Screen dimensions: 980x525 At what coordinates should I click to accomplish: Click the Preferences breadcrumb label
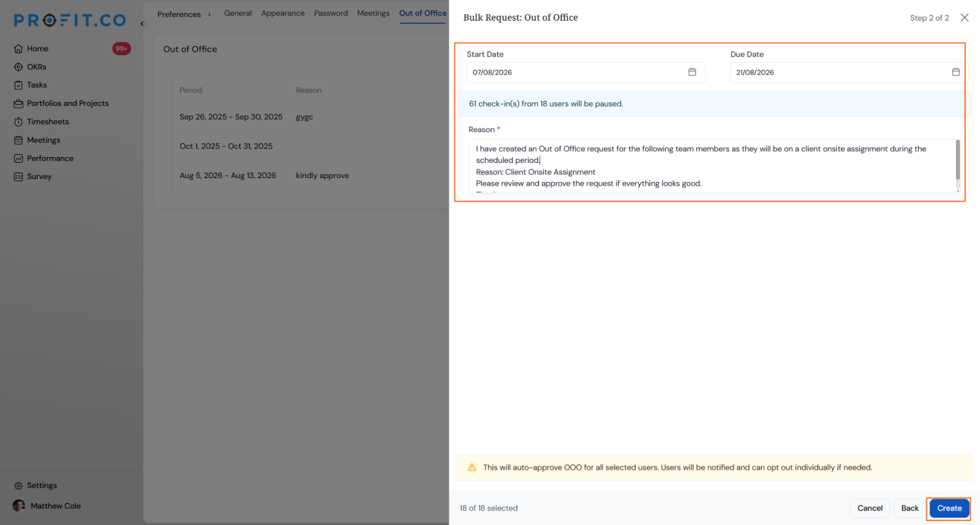179,14
